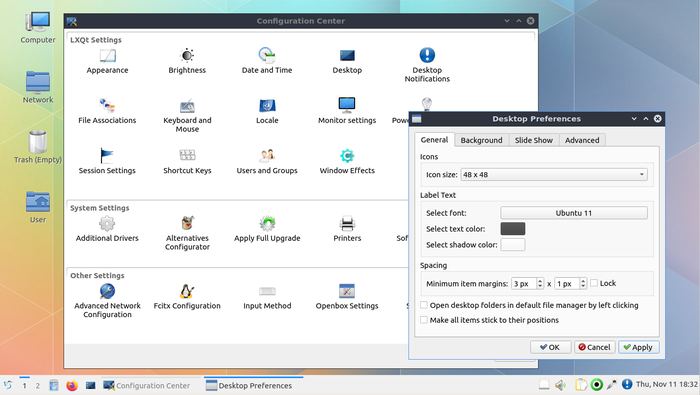This screenshot has height=395, width=700.
Task: Open the Window Effects icon
Action: click(x=347, y=155)
